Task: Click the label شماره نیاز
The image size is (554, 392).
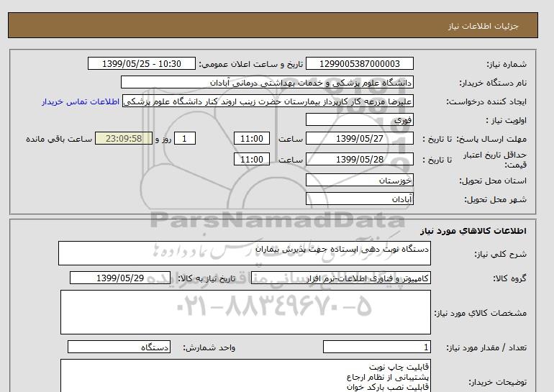Action: pyautogui.click(x=507, y=64)
